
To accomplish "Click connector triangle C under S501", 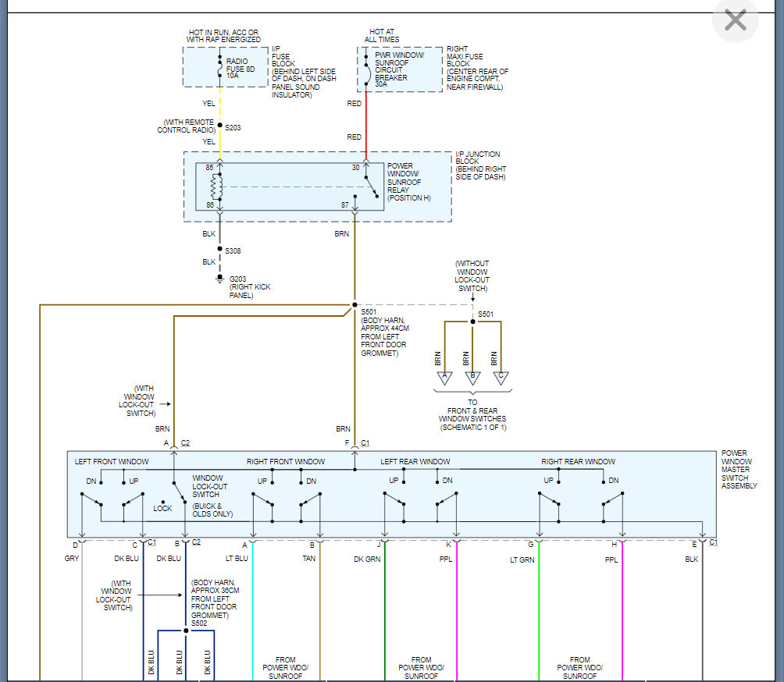I will (x=501, y=378).
